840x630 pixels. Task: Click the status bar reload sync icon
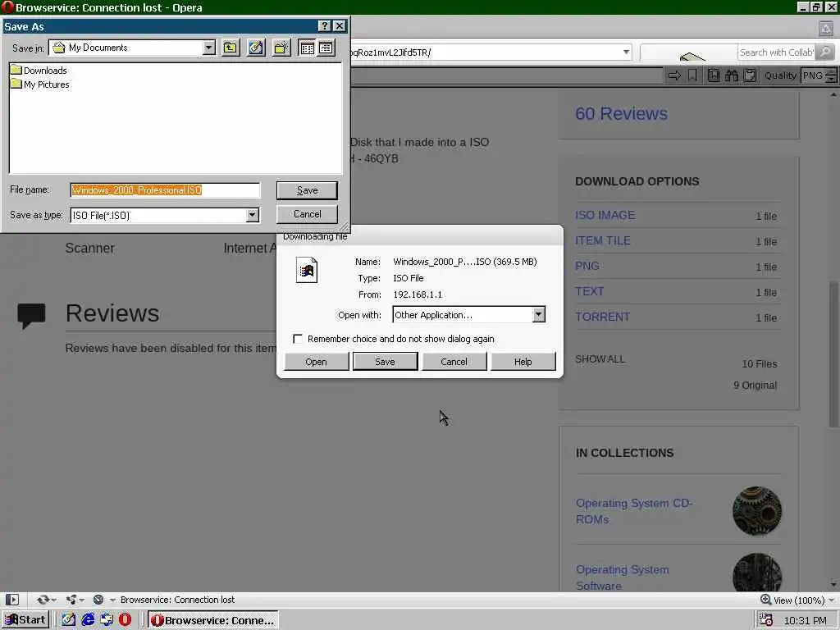coord(43,600)
